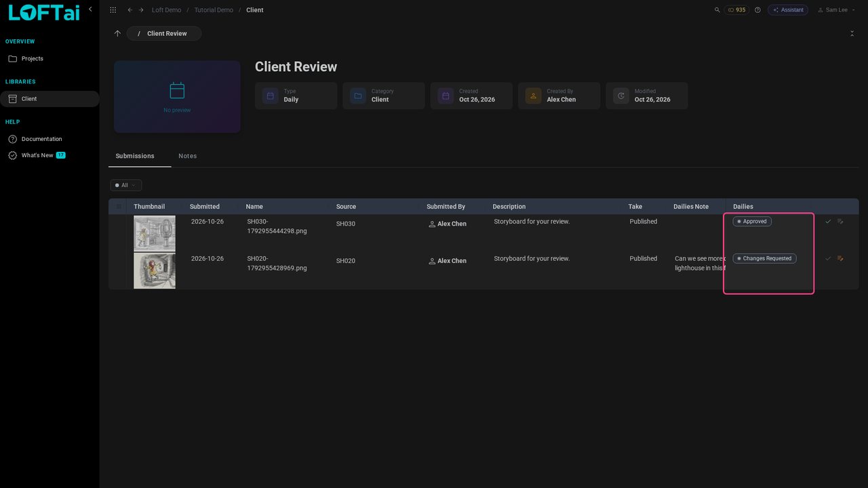
Task: Sort by the Submitted column header
Action: click(205, 207)
